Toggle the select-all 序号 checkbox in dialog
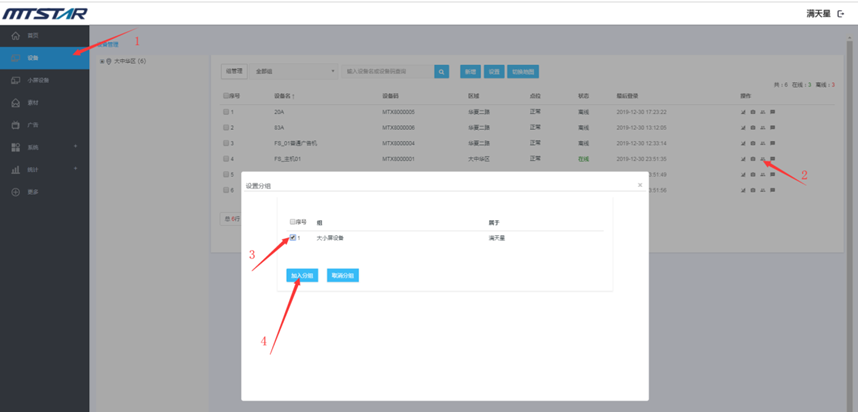 pos(293,222)
